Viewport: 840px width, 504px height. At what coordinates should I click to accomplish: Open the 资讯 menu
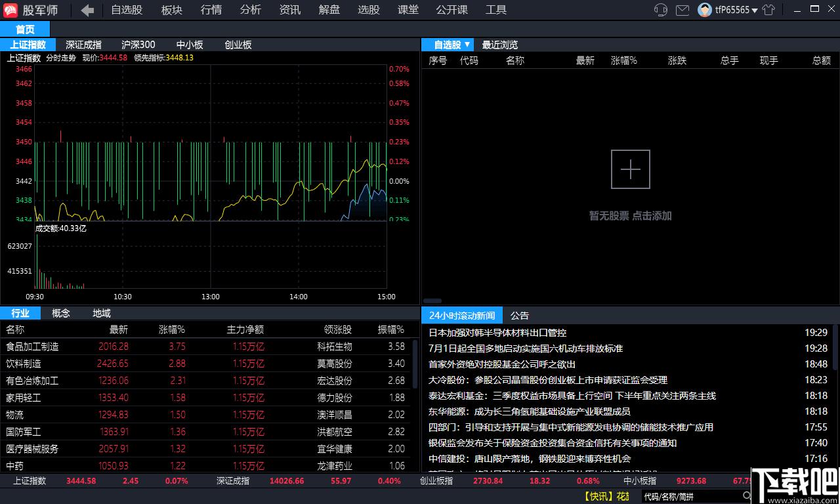coord(289,10)
